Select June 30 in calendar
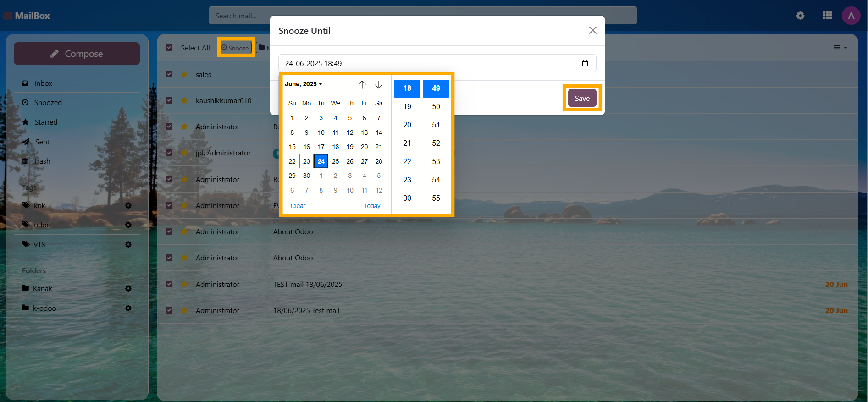Screen dimensions: 868x402 click(307, 176)
